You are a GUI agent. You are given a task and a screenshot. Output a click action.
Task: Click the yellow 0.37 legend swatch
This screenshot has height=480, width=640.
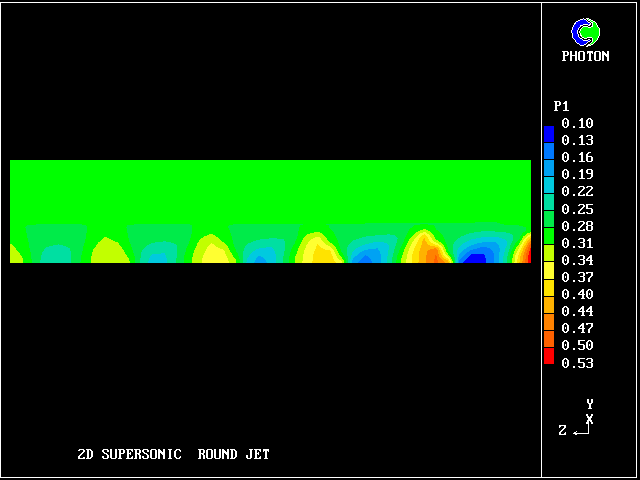tap(548, 272)
